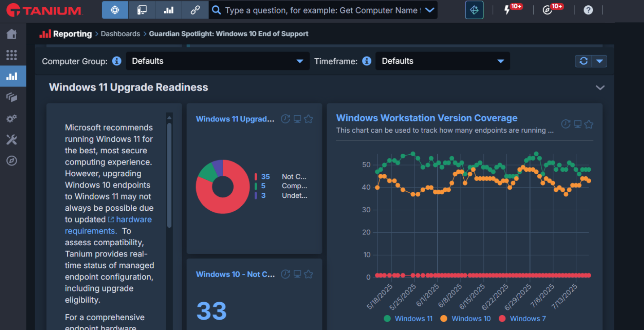Image resolution: width=644 pixels, height=330 pixels.
Task: Click the large 33 count value
Action: 212,311
